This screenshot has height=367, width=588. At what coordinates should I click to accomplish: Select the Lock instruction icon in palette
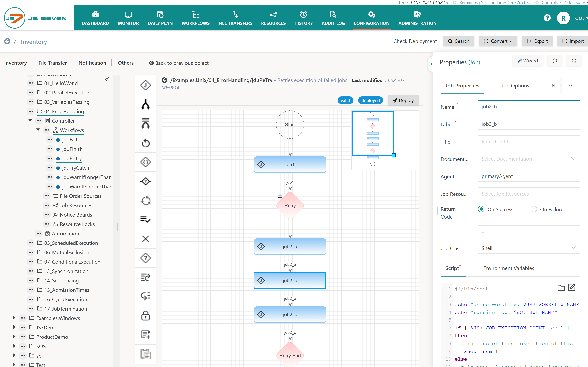pyautogui.click(x=145, y=316)
